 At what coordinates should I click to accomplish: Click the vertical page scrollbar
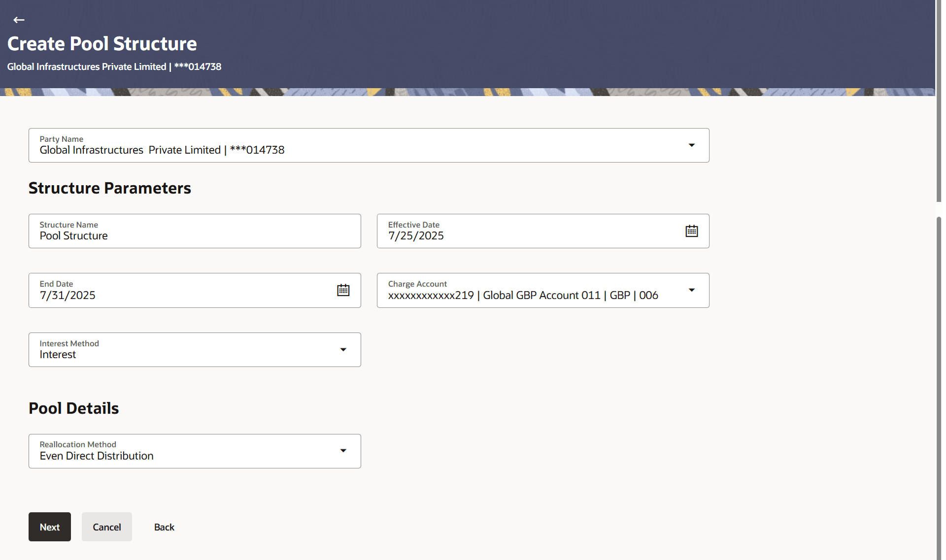pos(939,384)
